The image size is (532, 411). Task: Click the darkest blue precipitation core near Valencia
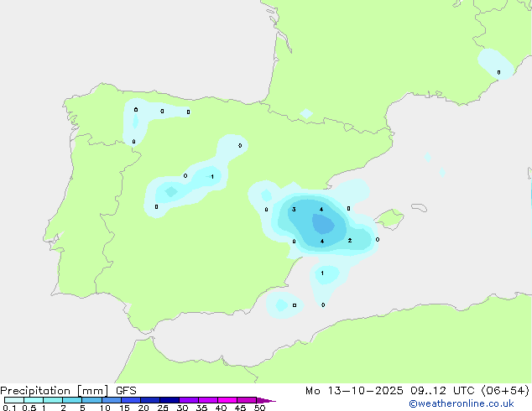[x=323, y=224]
